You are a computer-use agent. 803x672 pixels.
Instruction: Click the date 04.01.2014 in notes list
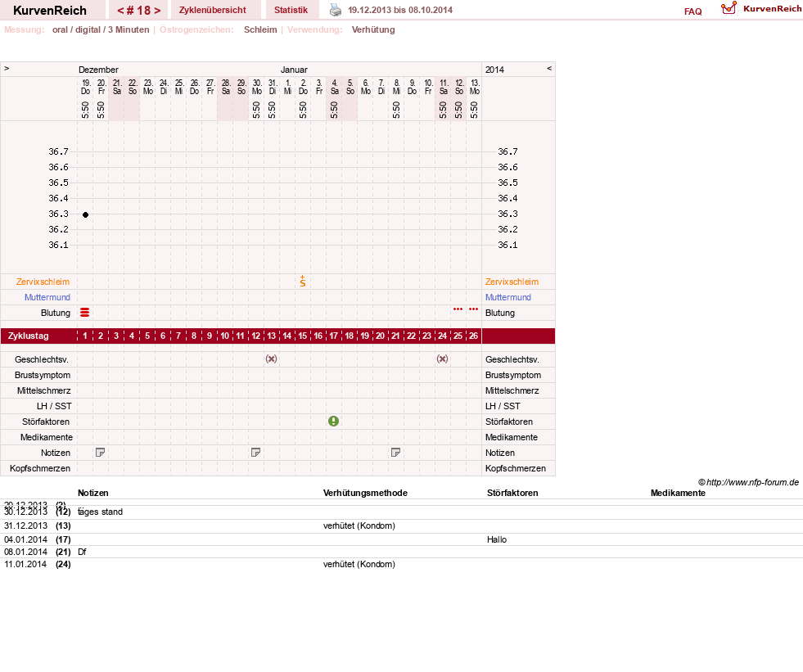tap(25, 539)
